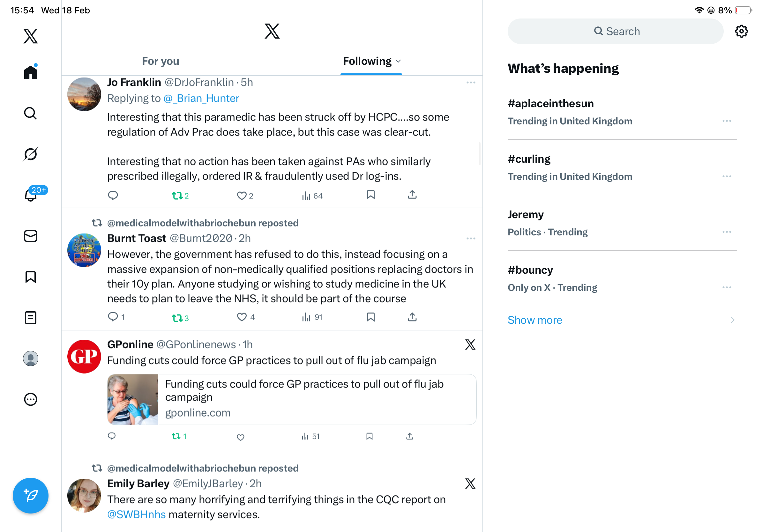762x532 pixels.
Task: Open the Grok icon in sidebar
Action: pyautogui.click(x=31, y=154)
